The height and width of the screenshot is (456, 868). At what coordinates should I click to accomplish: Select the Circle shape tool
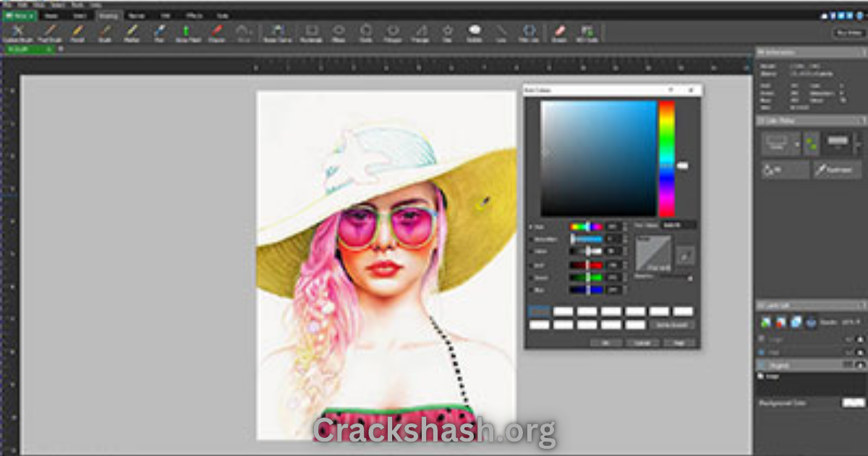point(366,33)
